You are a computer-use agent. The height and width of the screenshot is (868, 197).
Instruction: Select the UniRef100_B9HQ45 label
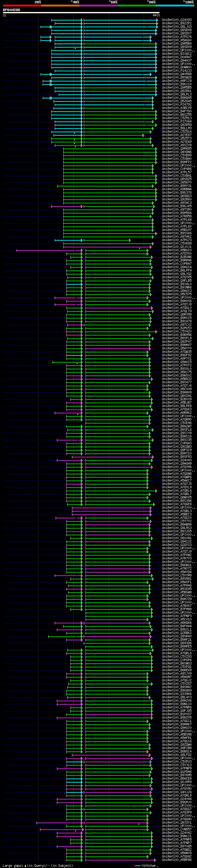pos(176,98)
